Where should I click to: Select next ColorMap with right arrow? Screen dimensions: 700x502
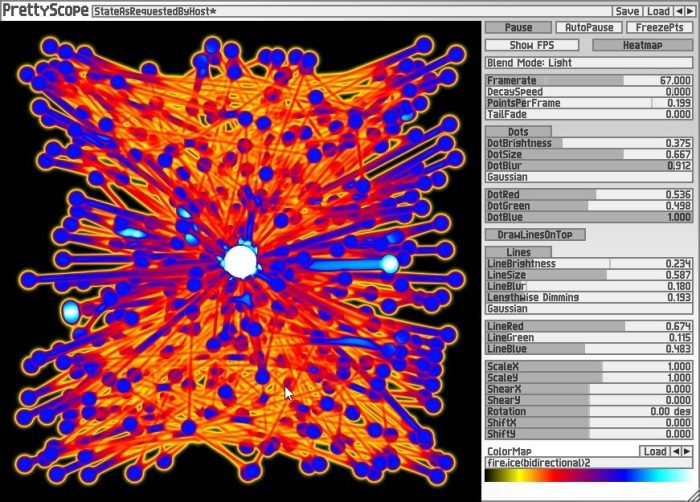click(x=687, y=452)
